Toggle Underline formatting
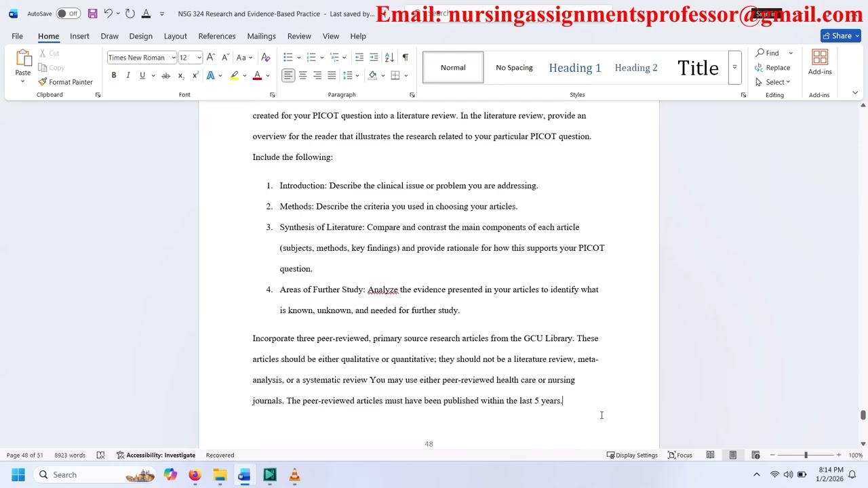 [142, 75]
